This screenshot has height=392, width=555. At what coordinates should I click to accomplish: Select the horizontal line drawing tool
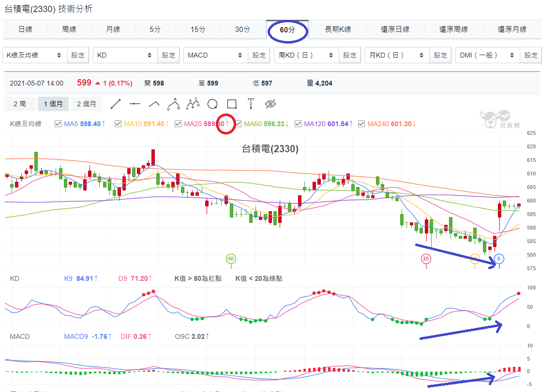coord(135,104)
